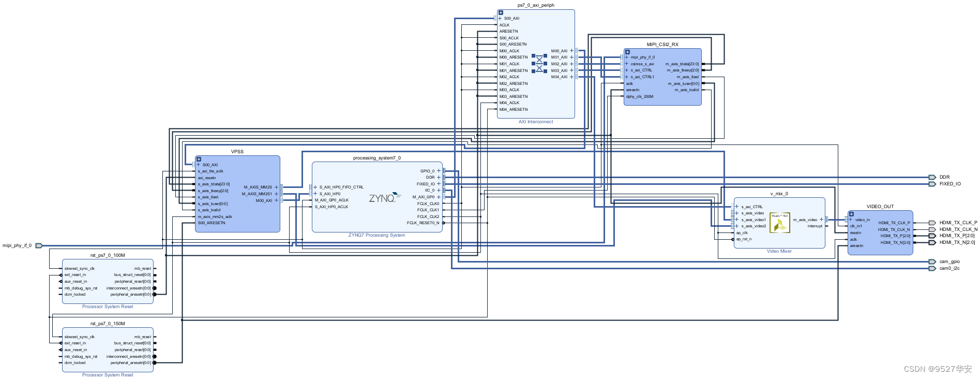Screen dimensions: 980x378
Task: Select the HDMI_TX_CLK_N output port symbol
Action: pos(932,229)
